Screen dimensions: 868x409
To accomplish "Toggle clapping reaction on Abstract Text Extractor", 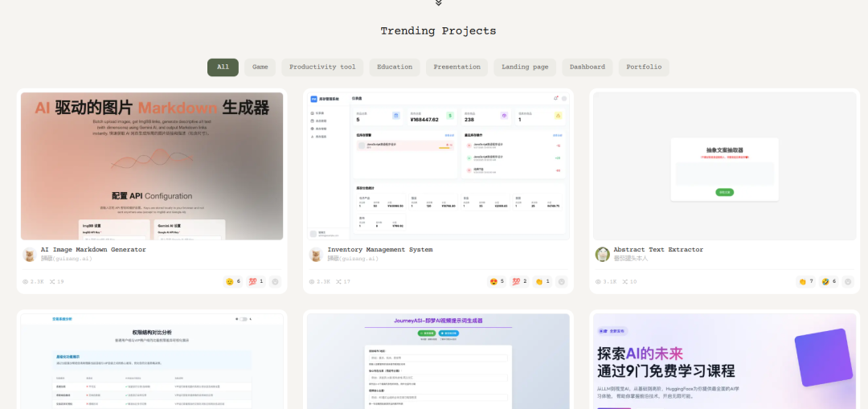I will pyautogui.click(x=805, y=282).
